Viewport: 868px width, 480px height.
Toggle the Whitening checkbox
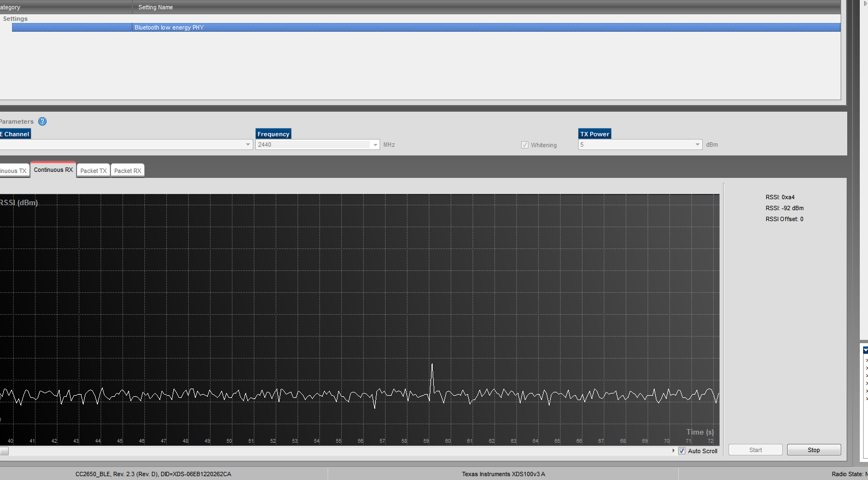(x=525, y=145)
